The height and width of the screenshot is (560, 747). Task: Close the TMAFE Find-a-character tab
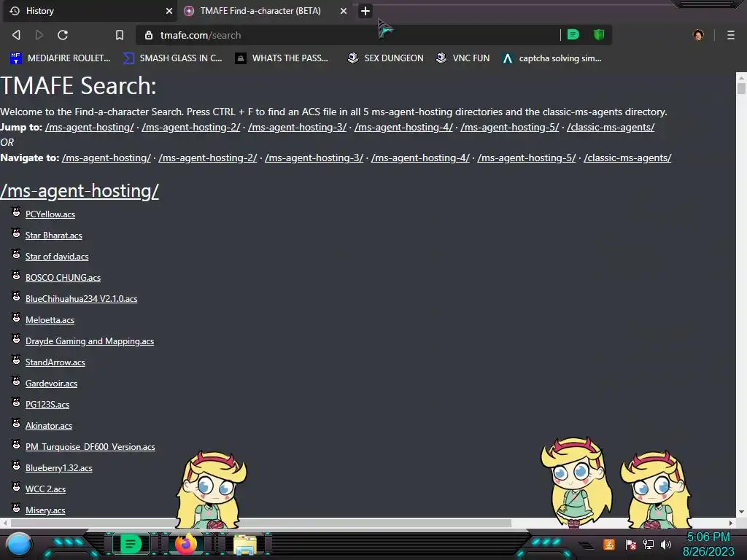[344, 11]
